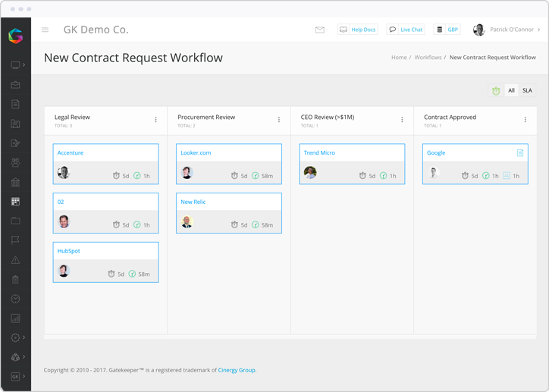The width and height of the screenshot is (549, 392).
Task: Open the mail envelope icon in header
Action: (319, 30)
